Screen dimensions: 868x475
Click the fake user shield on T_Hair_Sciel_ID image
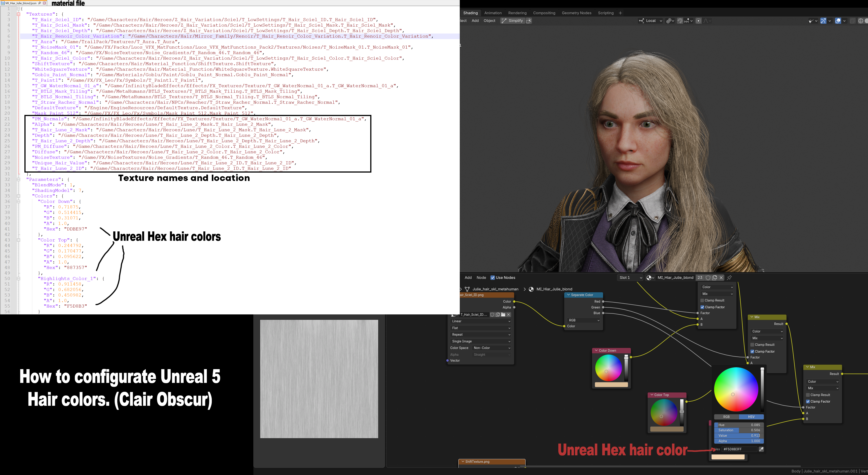[x=492, y=315]
